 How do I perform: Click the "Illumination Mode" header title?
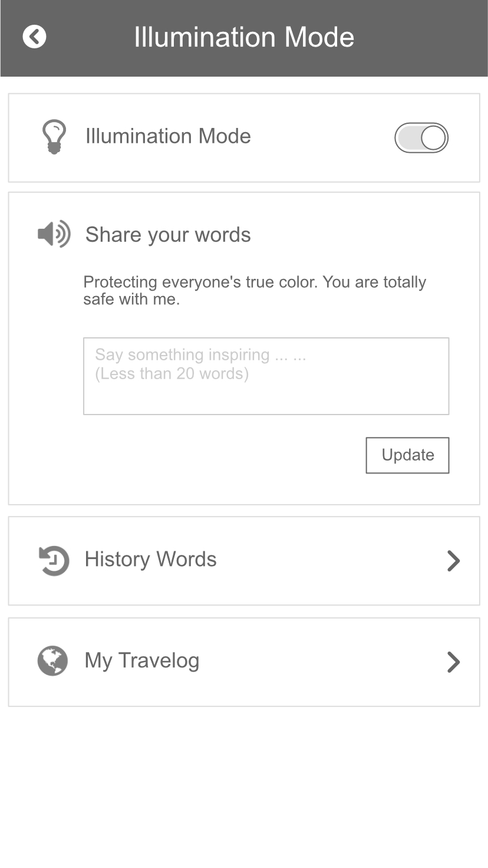coord(244,37)
